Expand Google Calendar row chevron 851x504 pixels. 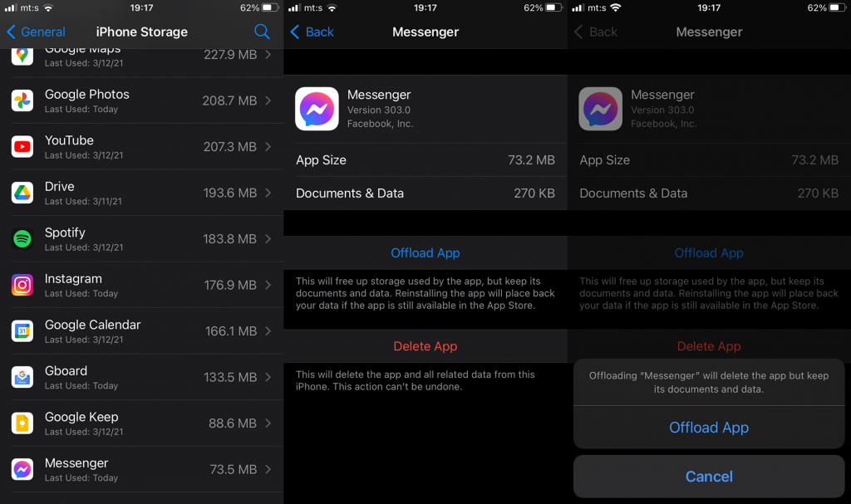coord(268,331)
